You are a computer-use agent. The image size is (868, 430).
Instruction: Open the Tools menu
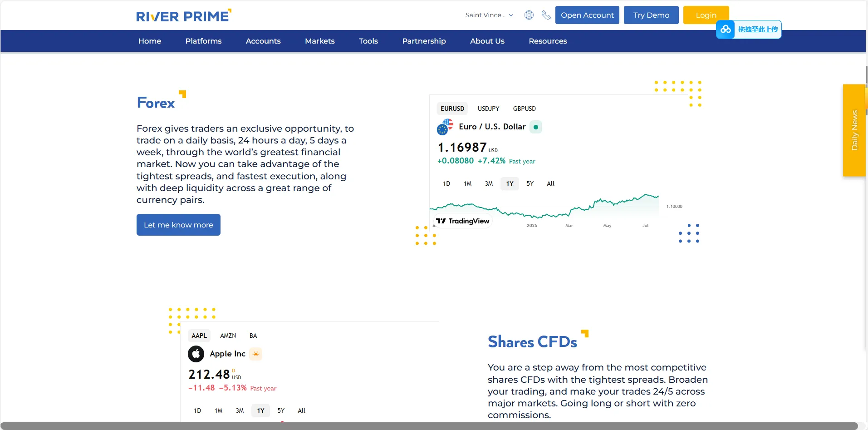tap(368, 41)
